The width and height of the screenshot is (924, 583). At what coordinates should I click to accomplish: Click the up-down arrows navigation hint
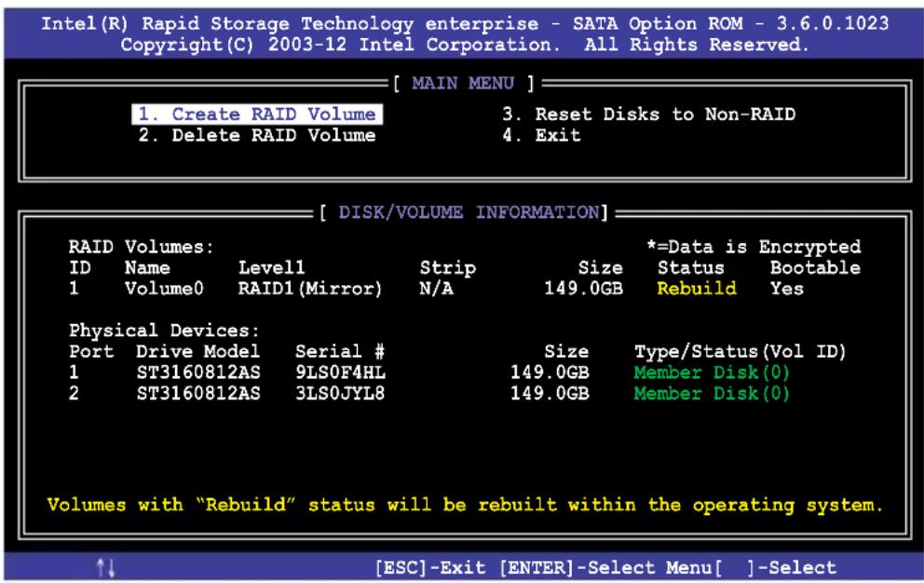coord(106,568)
